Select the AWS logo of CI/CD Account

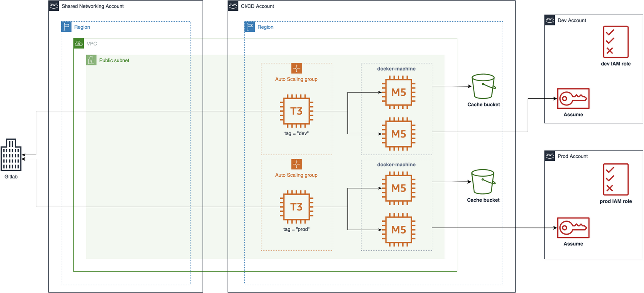click(x=233, y=6)
